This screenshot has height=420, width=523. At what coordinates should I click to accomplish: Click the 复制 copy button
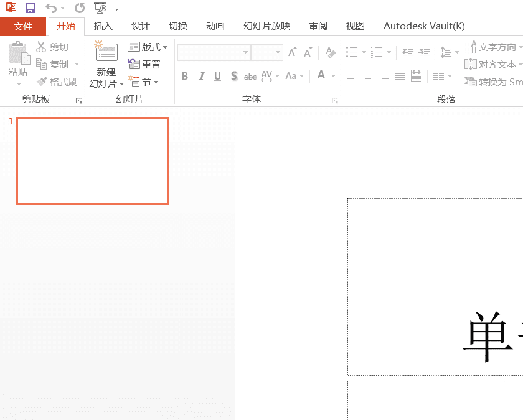pos(52,64)
